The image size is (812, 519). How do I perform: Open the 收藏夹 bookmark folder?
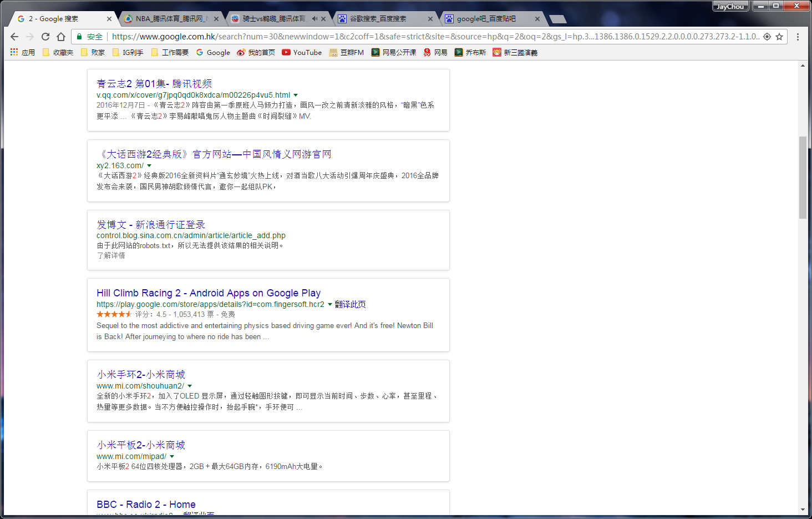point(58,52)
